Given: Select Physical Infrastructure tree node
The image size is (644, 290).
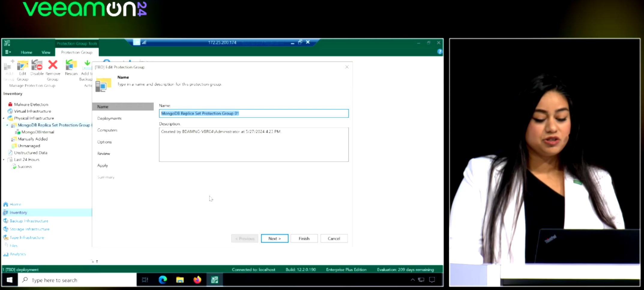Looking at the screenshot, I should (x=34, y=118).
